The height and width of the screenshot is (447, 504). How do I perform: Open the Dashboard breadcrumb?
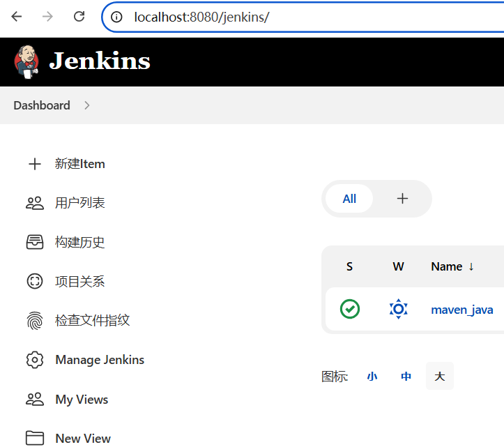[42, 105]
